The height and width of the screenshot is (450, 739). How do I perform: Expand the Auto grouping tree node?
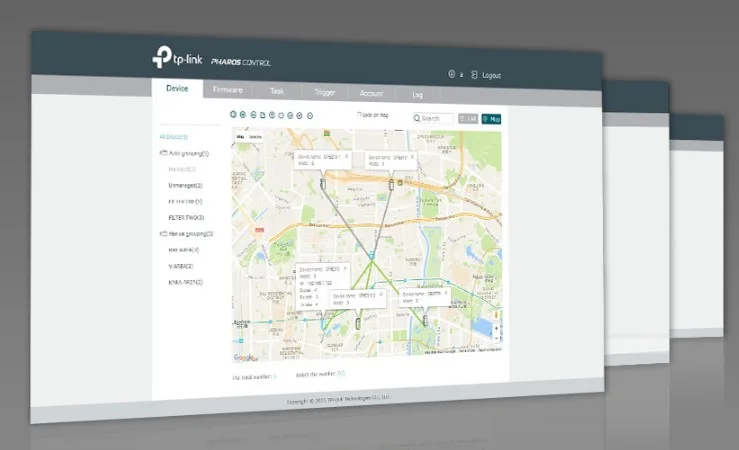(x=186, y=154)
